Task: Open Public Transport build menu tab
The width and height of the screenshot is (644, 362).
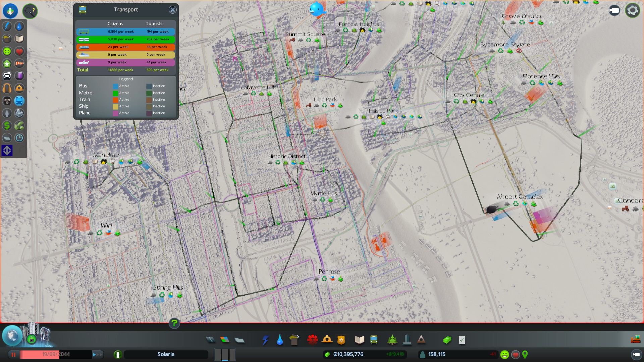Action: click(x=374, y=340)
